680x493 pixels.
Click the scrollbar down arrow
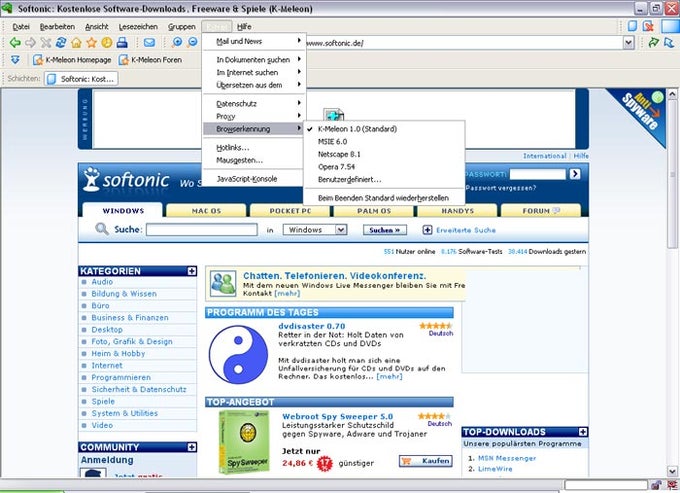(672, 470)
